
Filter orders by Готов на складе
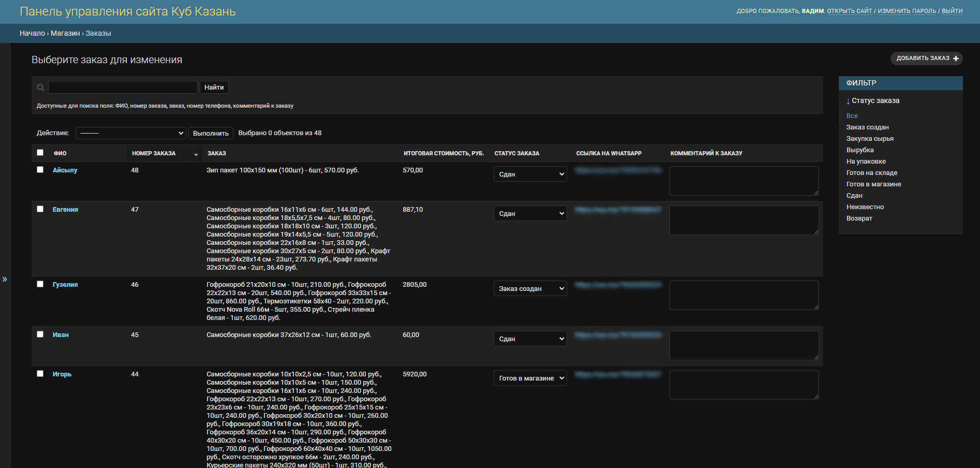point(872,173)
